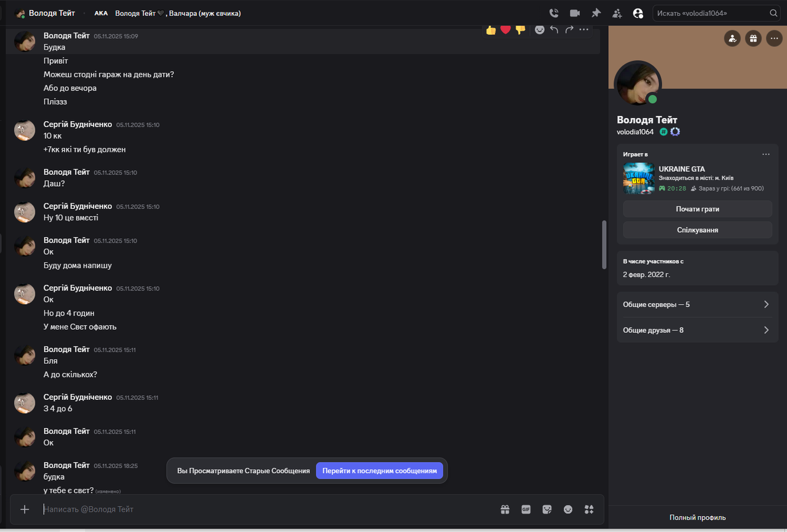Click message text 'Можеш стодні гараж на день дати?'
The image size is (787, 532).
109,74
